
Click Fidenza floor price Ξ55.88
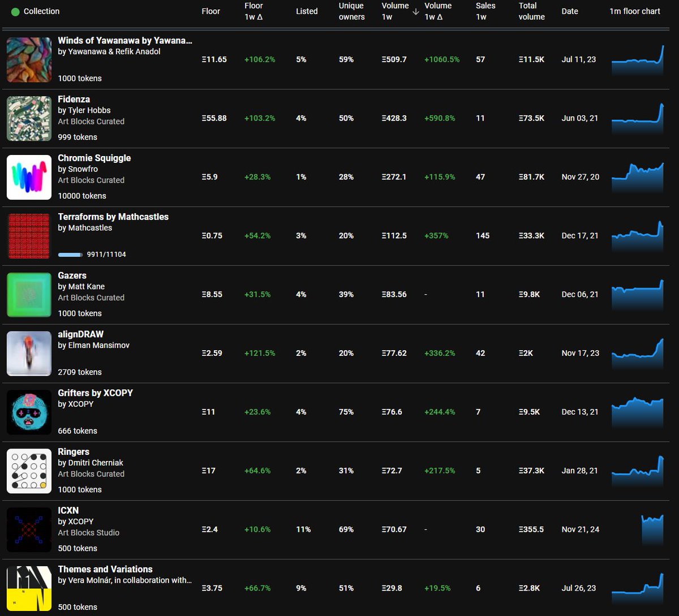click(x=214, y=118)
